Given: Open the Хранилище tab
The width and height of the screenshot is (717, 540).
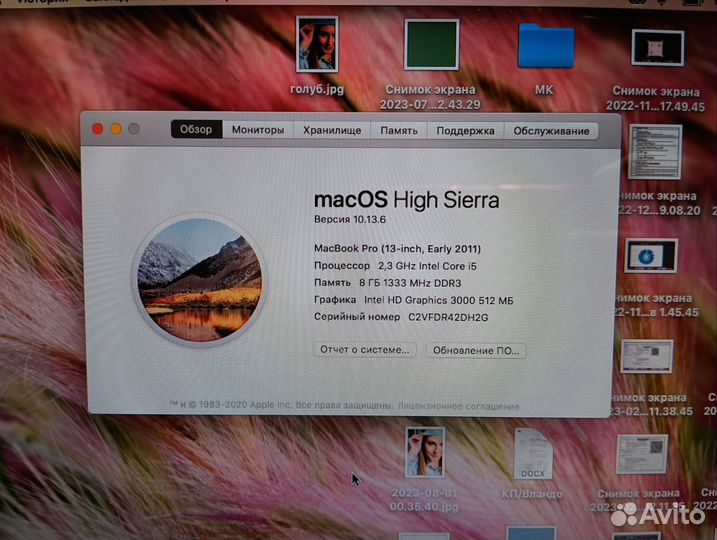Looking at the screenshot, I should 332,130.
